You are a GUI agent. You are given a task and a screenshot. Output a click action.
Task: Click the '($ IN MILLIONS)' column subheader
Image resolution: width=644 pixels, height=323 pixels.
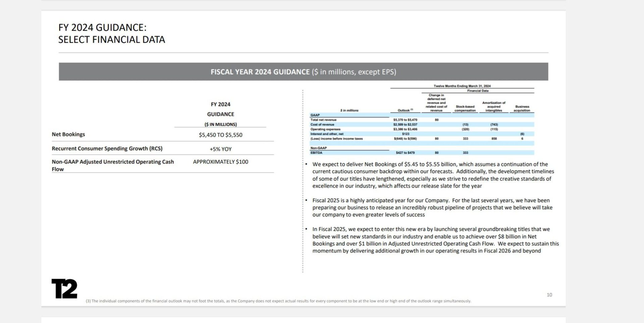pyautogui.click(x=220, y=124)
